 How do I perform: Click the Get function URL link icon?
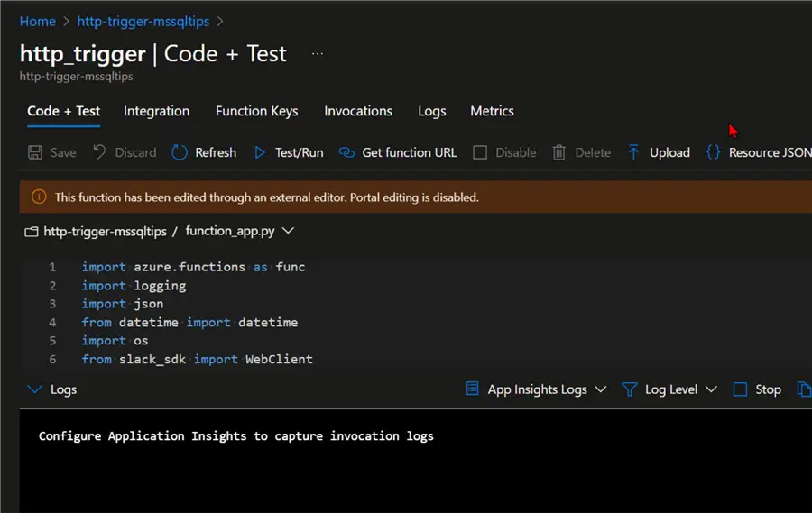pyautogui.click(x=346, y=152)
